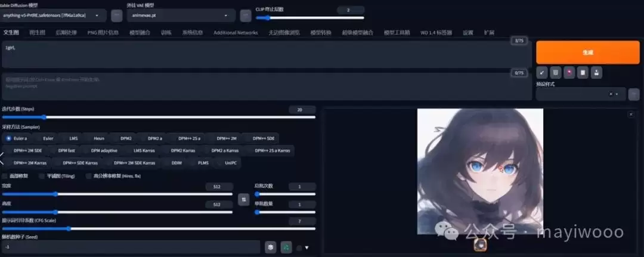The height and width of the screenshot is (257, 644).
Task: Select the DPM++ SDE Karras sampler
Action: [76, 163]
